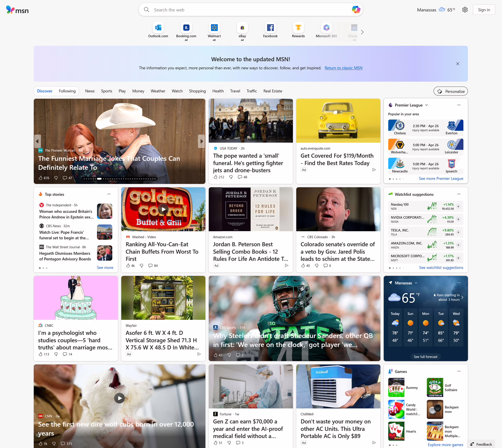Click the Sign in button

tap(484, 10)
